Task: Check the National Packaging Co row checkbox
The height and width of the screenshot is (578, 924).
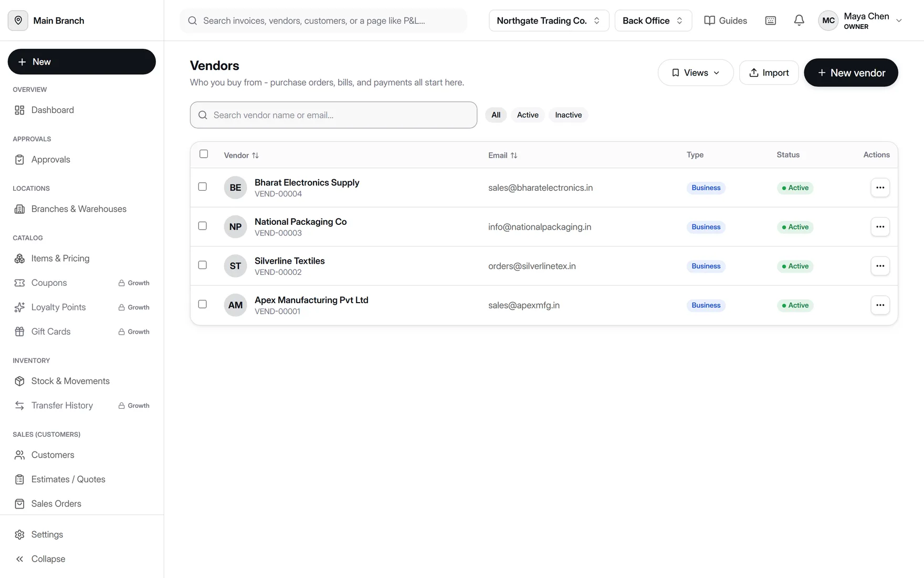Action: 203,226
